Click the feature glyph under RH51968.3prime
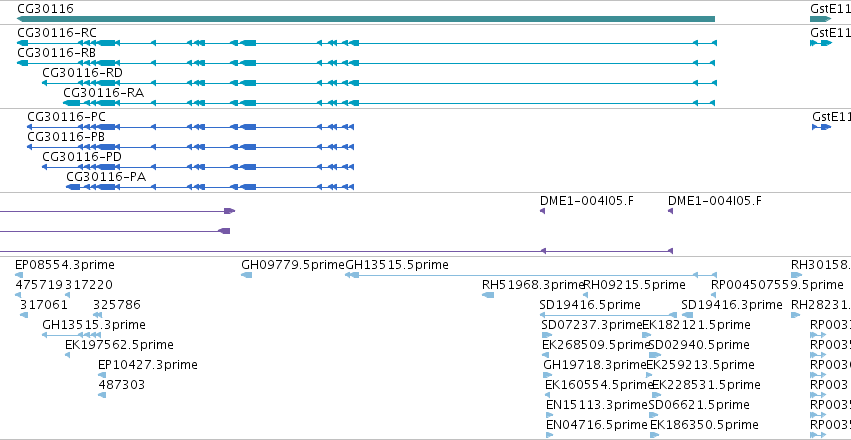851x440 pixels. coord(487,295)
